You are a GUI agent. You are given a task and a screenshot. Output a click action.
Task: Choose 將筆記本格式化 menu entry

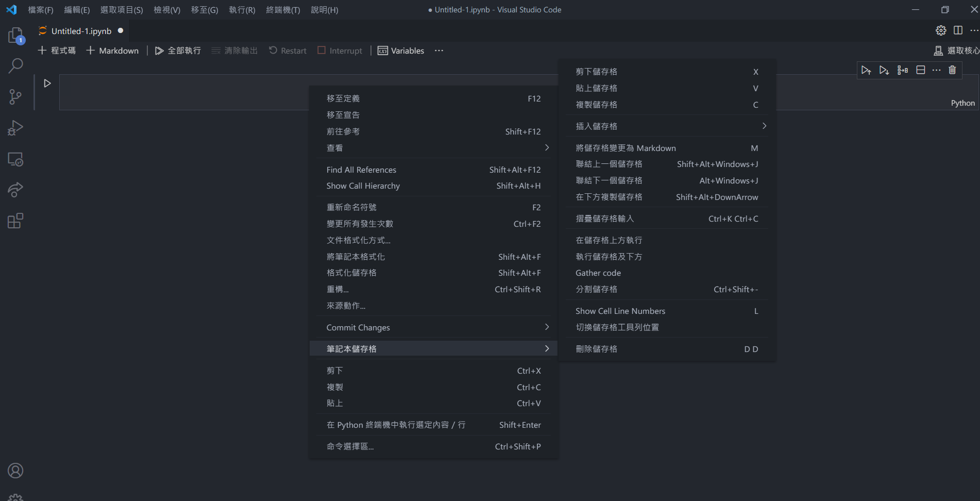(434, 257)
